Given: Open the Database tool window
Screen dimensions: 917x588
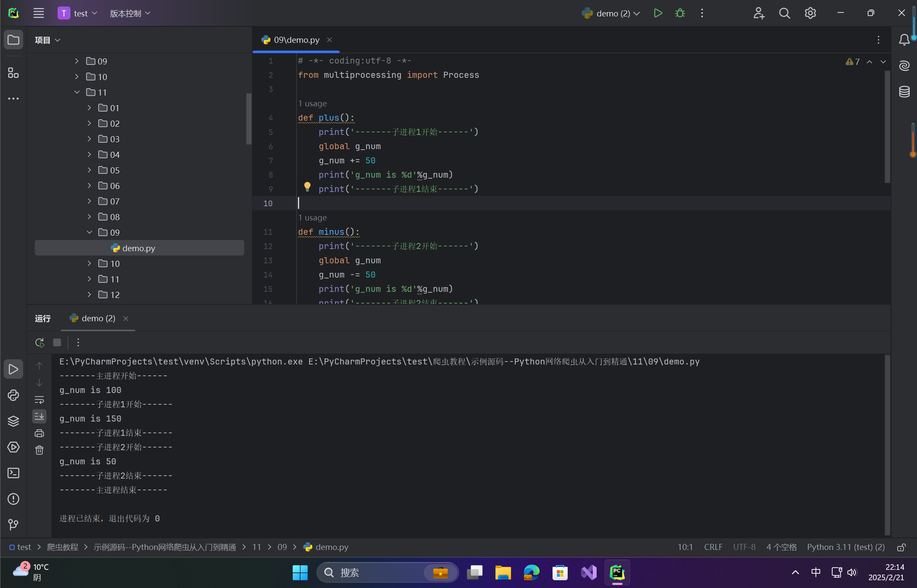Looking at the screenshot, I should (x=904, y=92).
